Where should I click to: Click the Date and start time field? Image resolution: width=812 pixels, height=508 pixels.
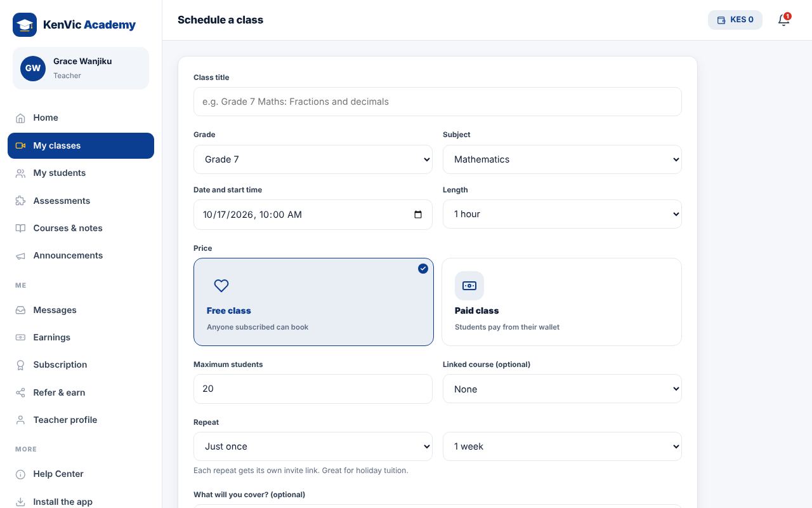313,215
